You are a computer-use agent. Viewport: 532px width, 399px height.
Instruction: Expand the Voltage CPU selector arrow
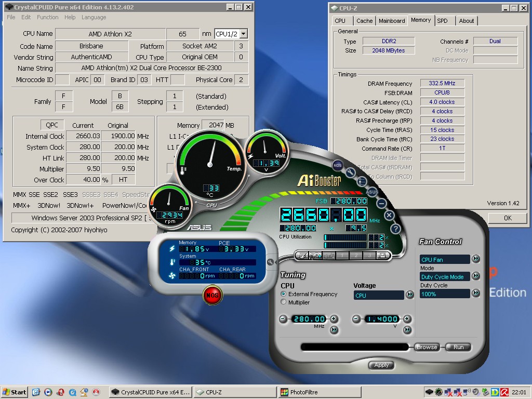coord(410,295)
